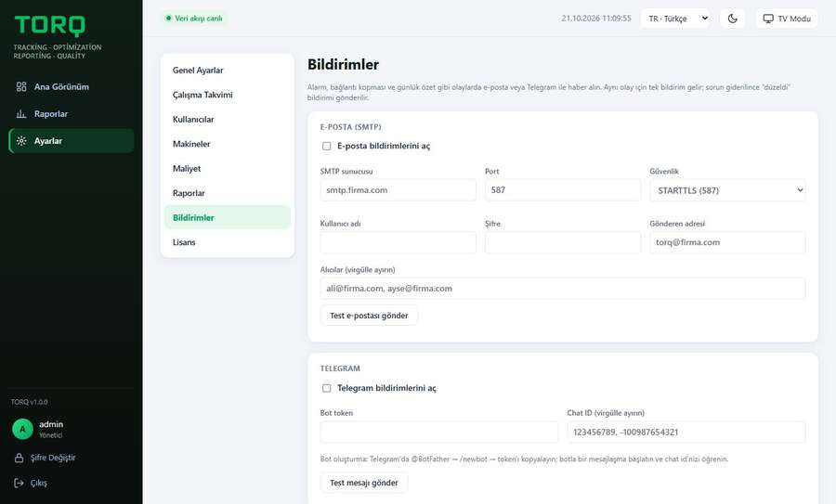Open Lisans settings tab
The width and height of the screenshot is (836, 504).
pyautogui.click(x=228, y=242)
